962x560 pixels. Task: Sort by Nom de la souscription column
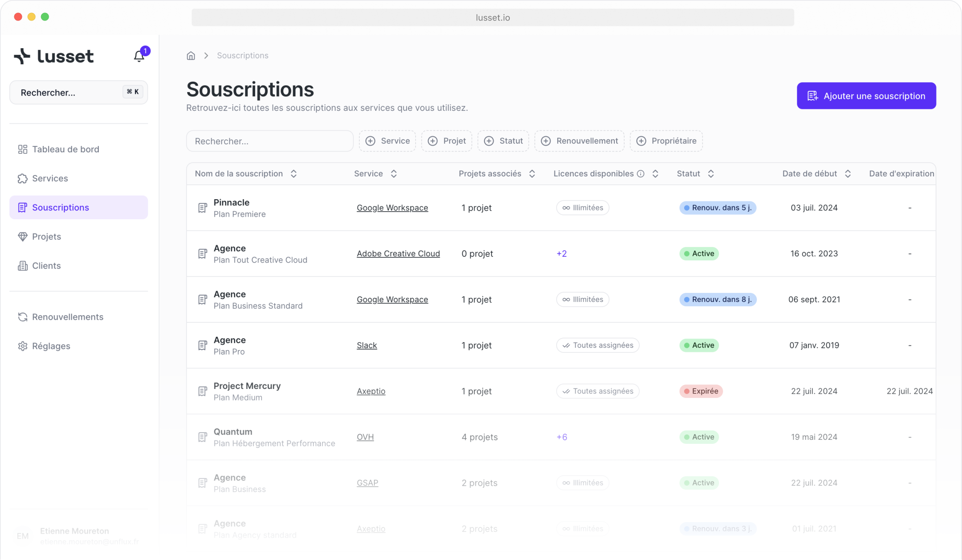point(294,174)
